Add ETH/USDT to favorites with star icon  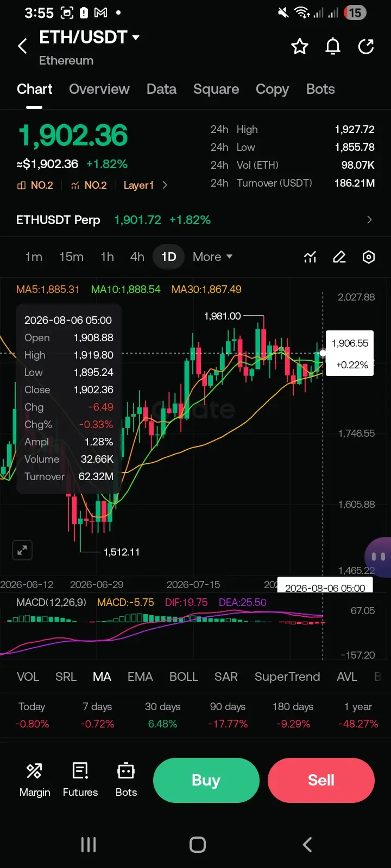pos(300,47)
